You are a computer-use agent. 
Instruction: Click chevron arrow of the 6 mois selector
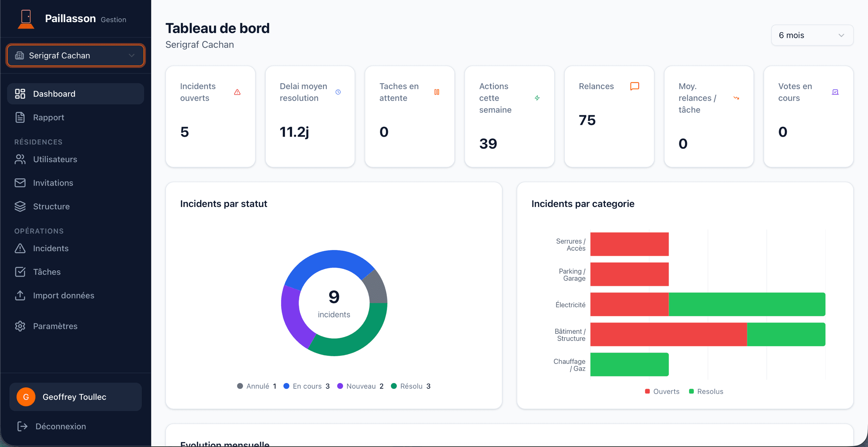[841, 35]
